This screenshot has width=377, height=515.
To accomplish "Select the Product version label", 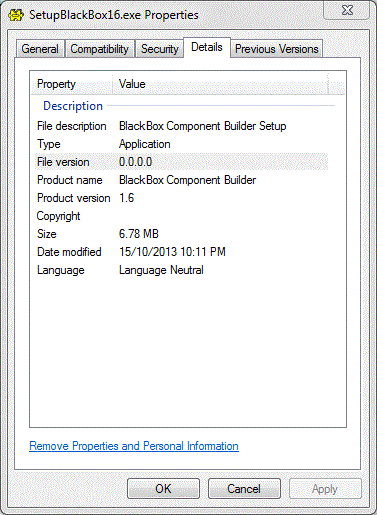I will coord(74,198).
